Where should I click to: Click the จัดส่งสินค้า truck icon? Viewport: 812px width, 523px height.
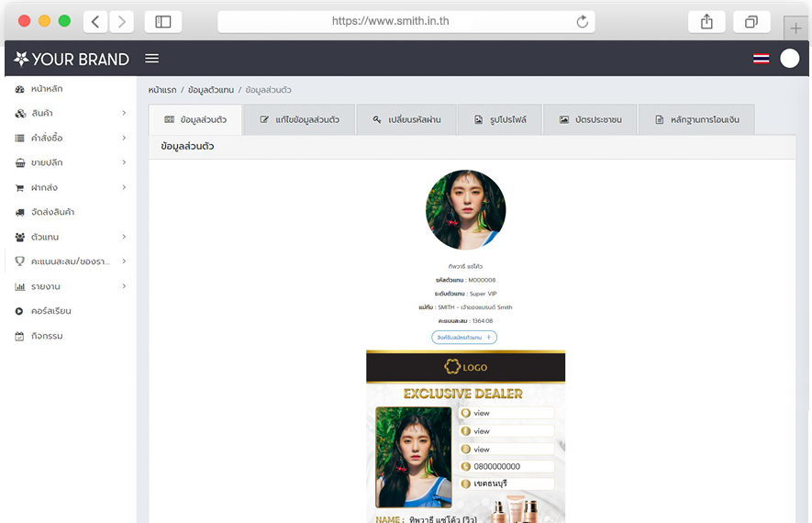coord(19,212)
